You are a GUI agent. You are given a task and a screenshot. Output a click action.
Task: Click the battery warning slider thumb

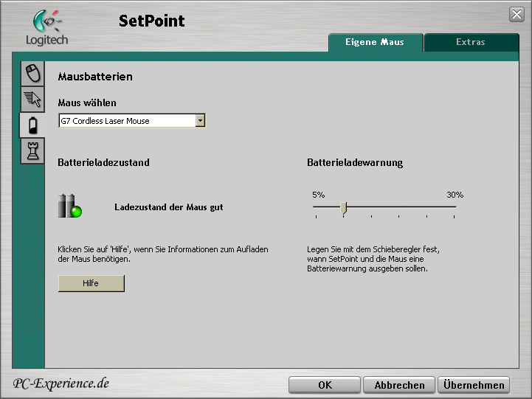click(x=344, y=207)
